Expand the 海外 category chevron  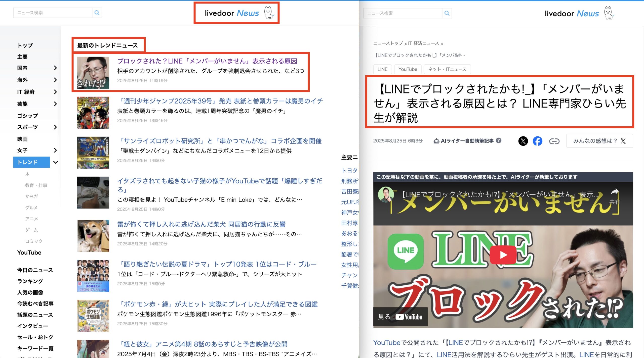pos(55,80)
